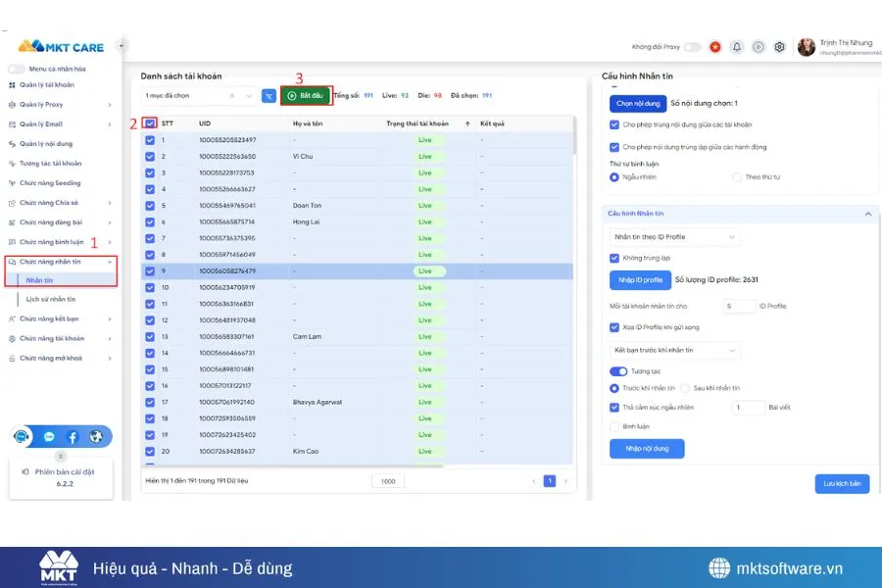Screen dimensions: 882x588
Task: Click the page size input showing 1000
Action: [x=387, y=481]
